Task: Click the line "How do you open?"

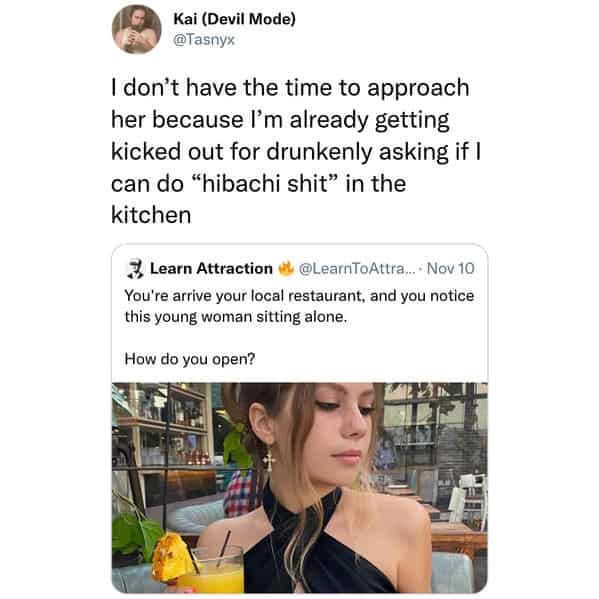Action: [x=190, y=359]
